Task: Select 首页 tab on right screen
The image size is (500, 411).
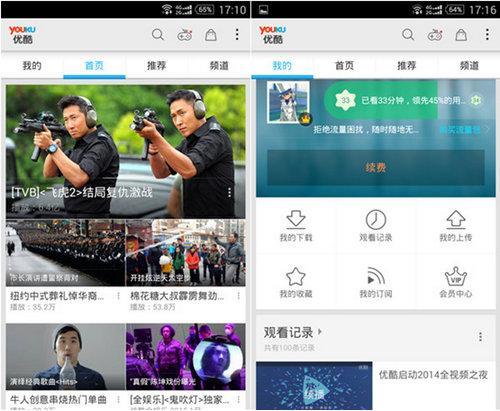Action: 344,65
